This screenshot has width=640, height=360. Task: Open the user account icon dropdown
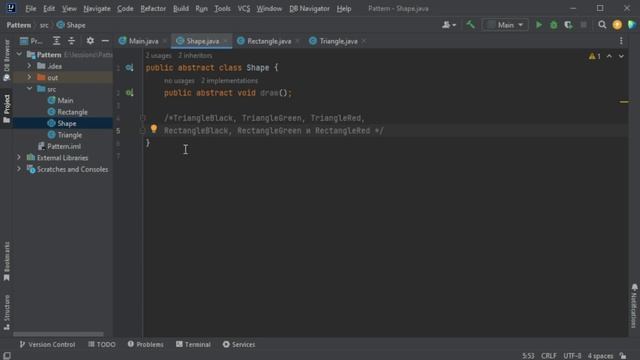(x=449, y=25)
